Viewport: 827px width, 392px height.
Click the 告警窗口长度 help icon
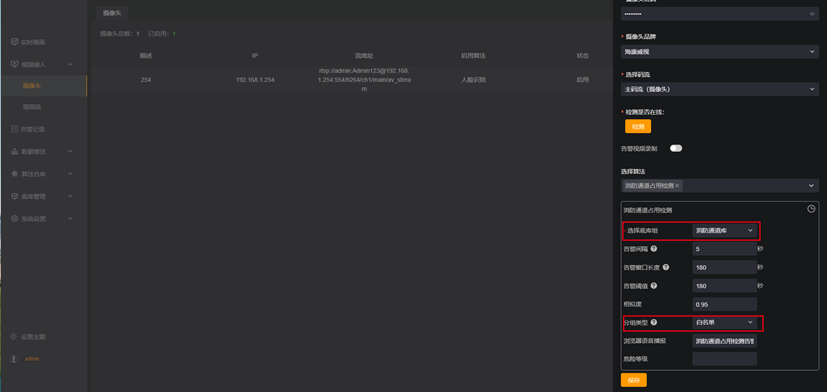click(666, 267)
